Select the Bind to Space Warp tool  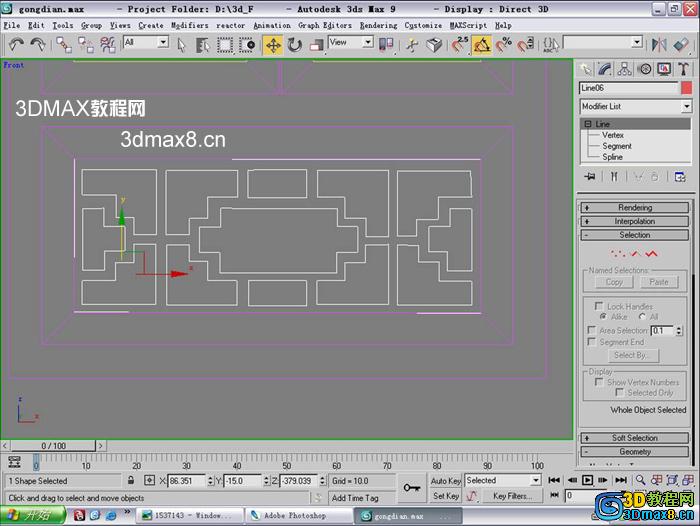pyautogui.click(x=108, y=45)
